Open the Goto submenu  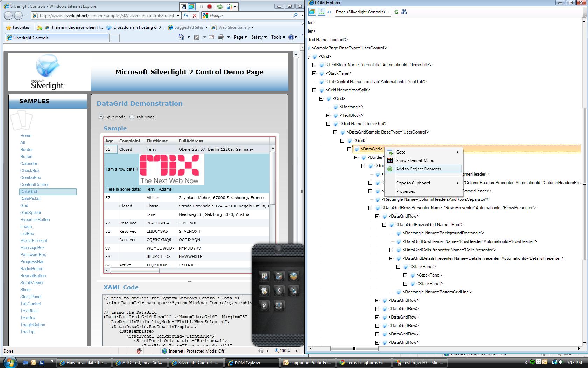[423, 152]
